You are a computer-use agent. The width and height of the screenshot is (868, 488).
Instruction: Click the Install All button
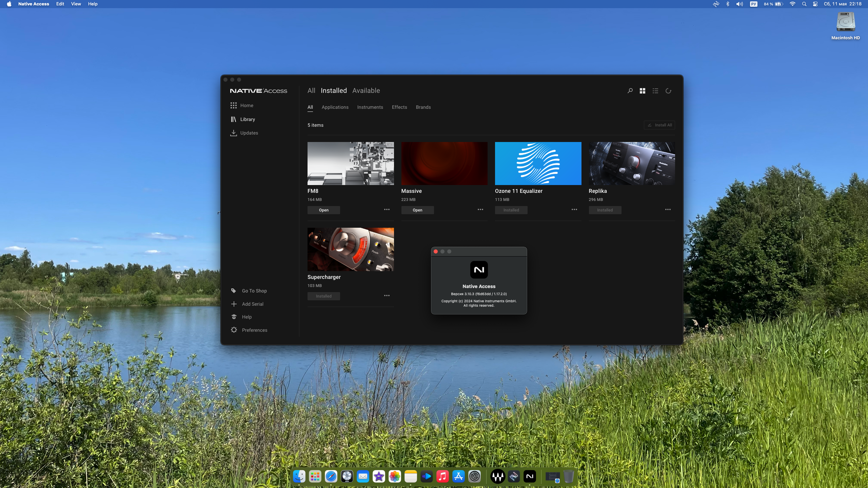coord(659,125)
